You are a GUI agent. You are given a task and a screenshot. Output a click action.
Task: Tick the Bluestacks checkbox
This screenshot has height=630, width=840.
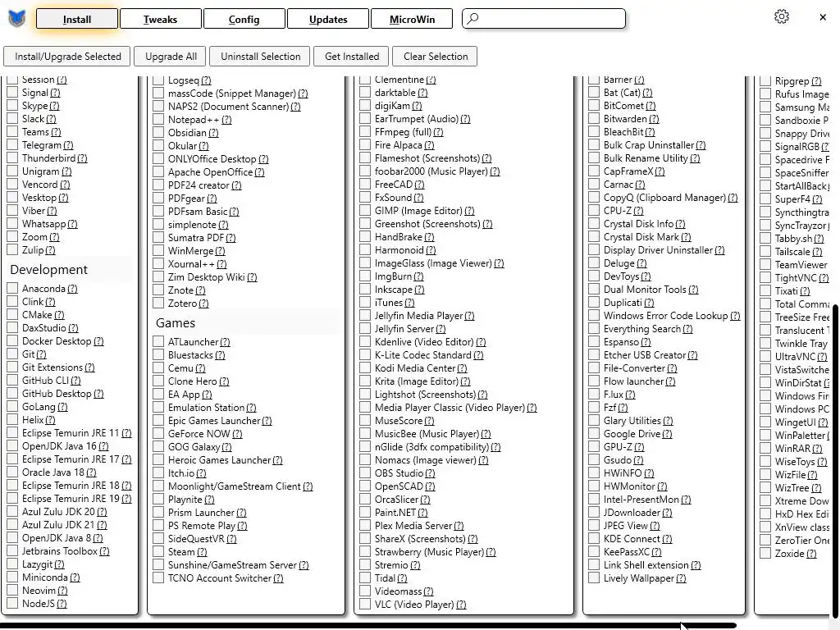158,355
